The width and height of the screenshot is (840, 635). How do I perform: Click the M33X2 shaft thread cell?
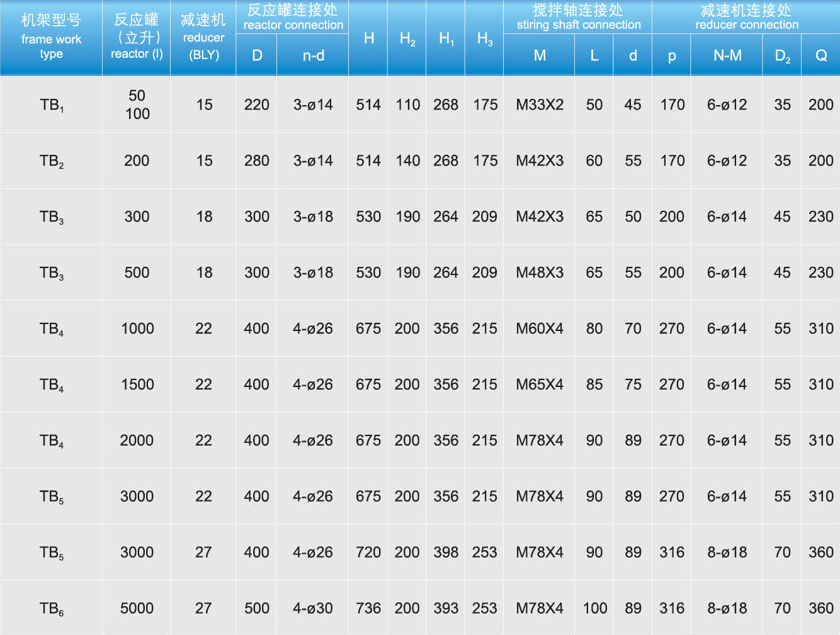coord(540,105)
